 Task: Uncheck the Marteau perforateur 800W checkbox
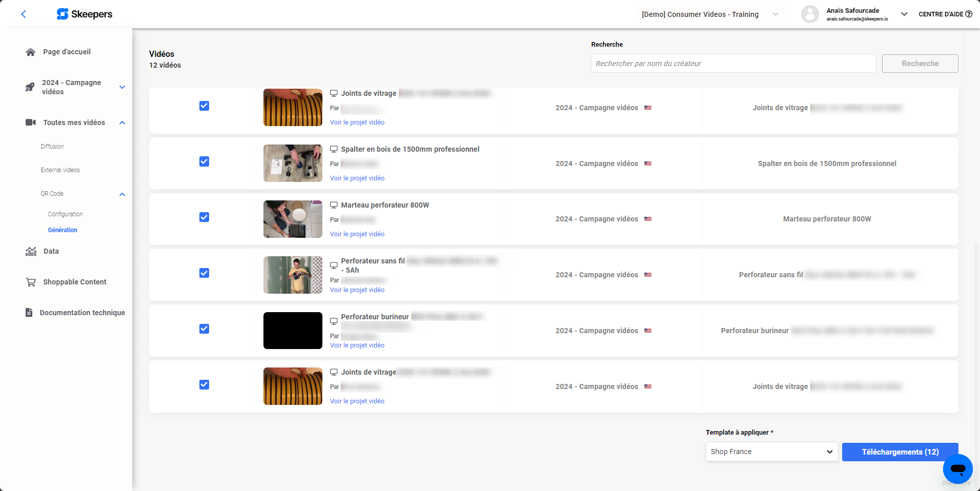click(204, 217)
